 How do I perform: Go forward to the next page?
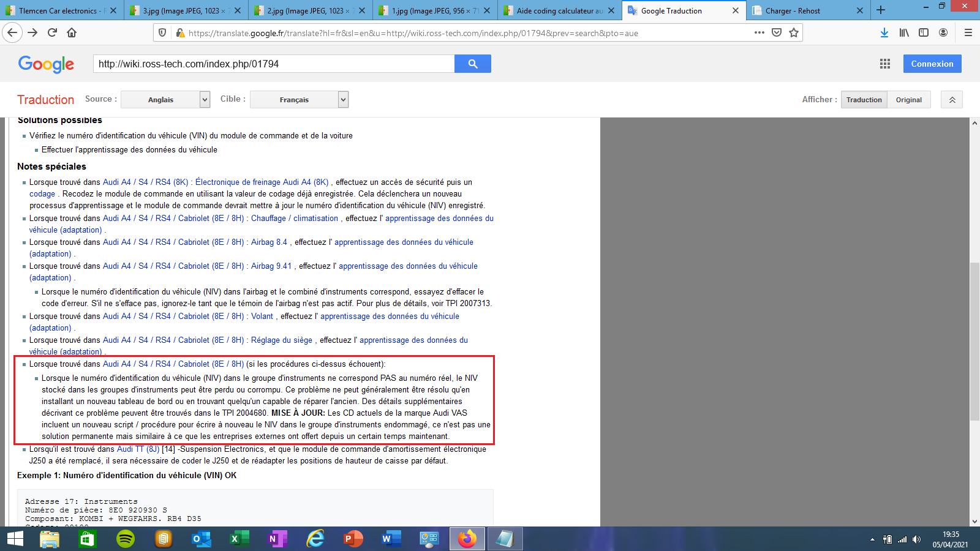pyautogui.click(x=32, y=32)
